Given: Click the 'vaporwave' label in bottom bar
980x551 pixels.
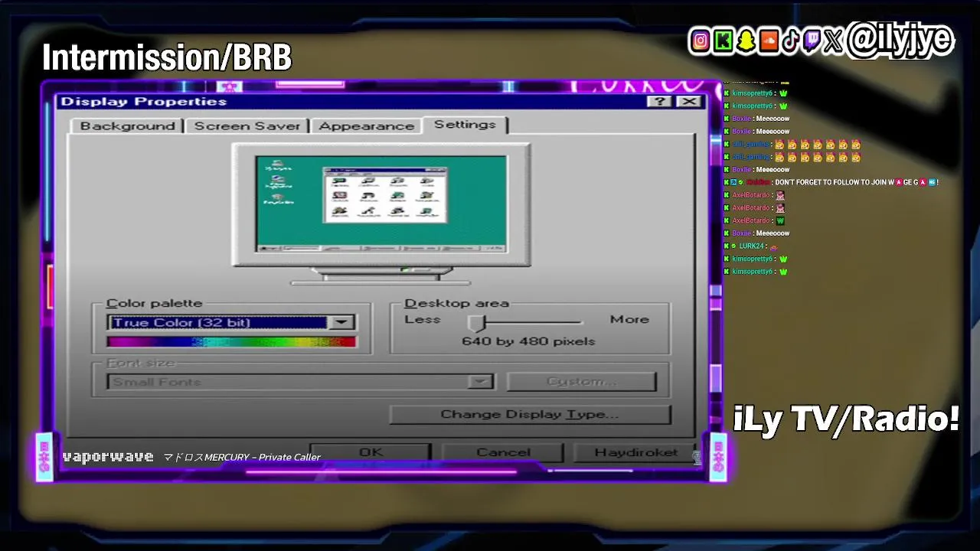Looking at the screenshot, I should pos(108,457).
